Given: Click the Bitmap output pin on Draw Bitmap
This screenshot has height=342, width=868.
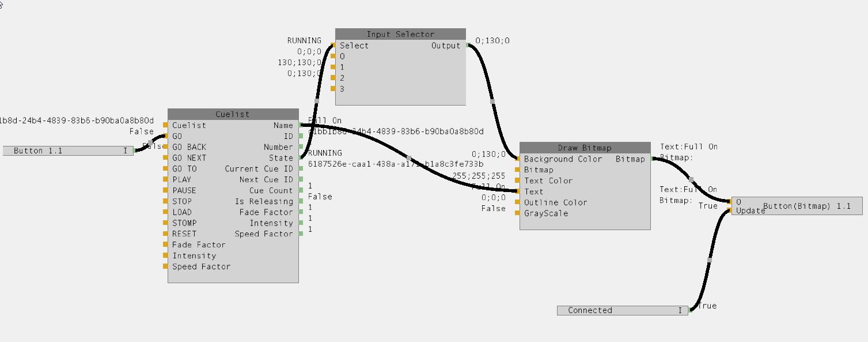Looking at the screenshot, I should coord(653,159).
